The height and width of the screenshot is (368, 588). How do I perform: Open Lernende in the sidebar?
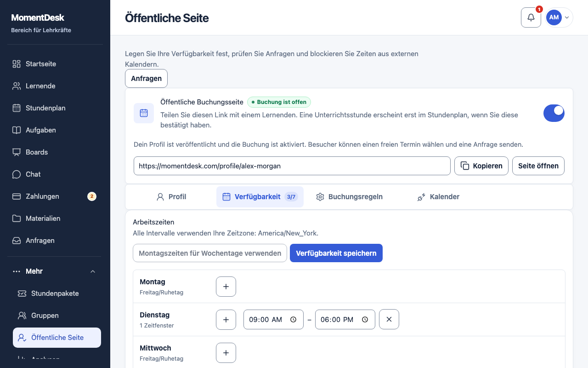[x=55, y=86]
